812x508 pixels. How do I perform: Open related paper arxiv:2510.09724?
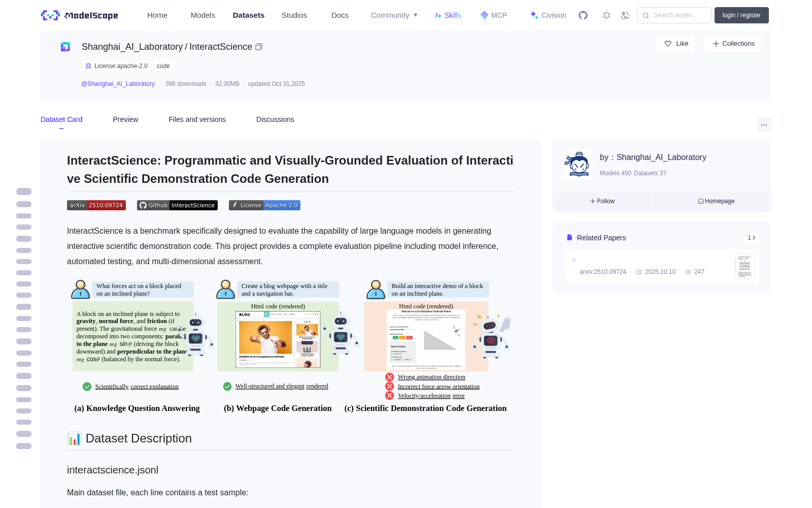pyautogui.click(x=603, y=272)
